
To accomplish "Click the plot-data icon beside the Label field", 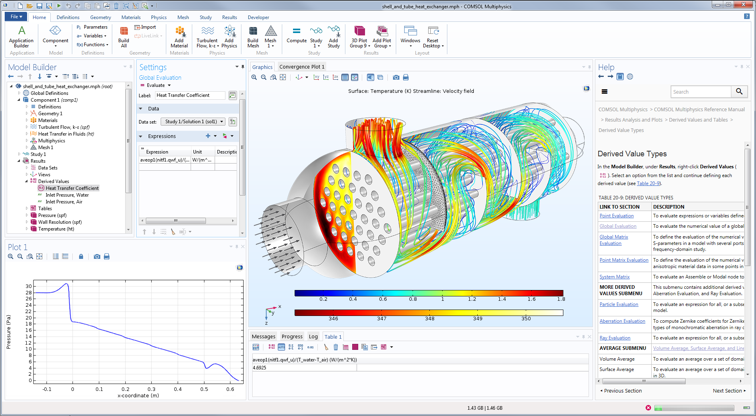I will (x=232, y=95).
